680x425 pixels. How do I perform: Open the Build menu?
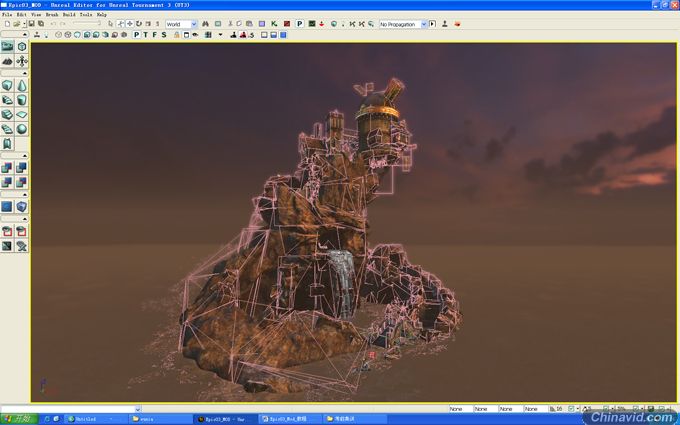pos(69,14)
